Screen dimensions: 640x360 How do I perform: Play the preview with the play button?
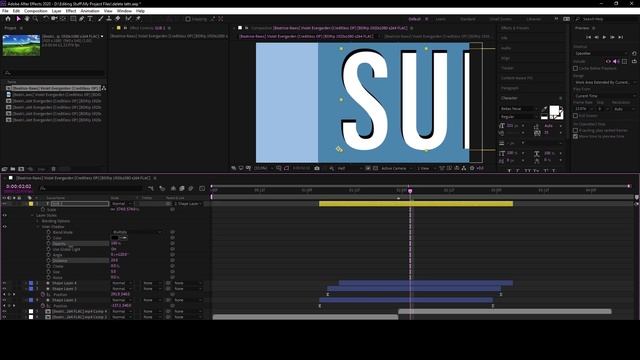(604, 37)
